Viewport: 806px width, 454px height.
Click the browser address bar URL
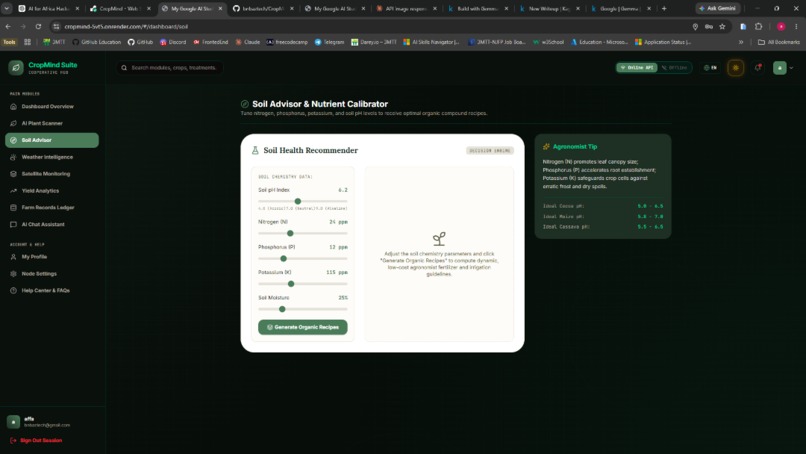point(126,26)
